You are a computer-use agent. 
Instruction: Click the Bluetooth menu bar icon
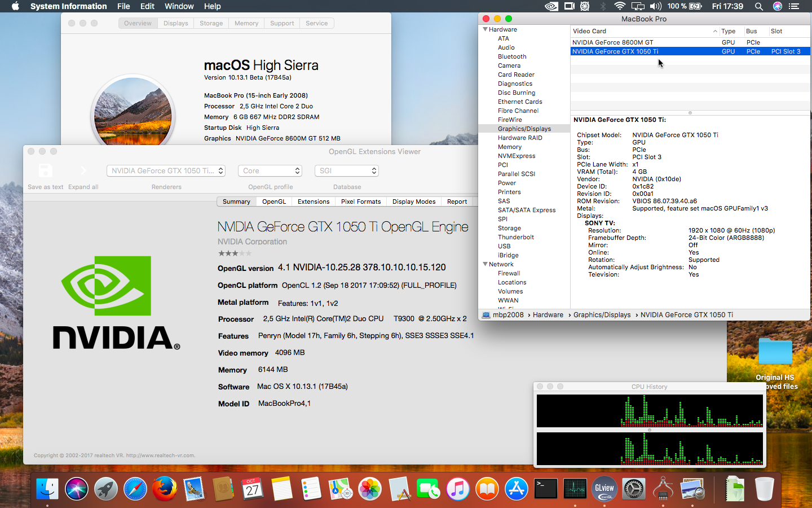[603, 6]
